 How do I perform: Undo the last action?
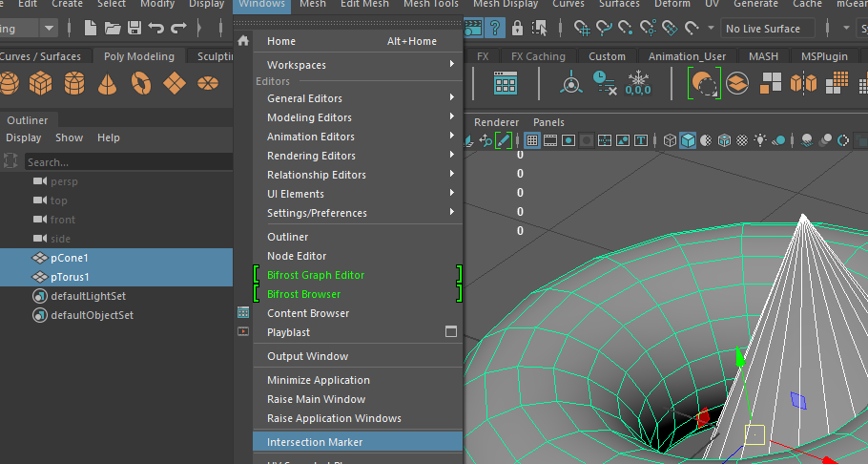click(x=156, y=28)
